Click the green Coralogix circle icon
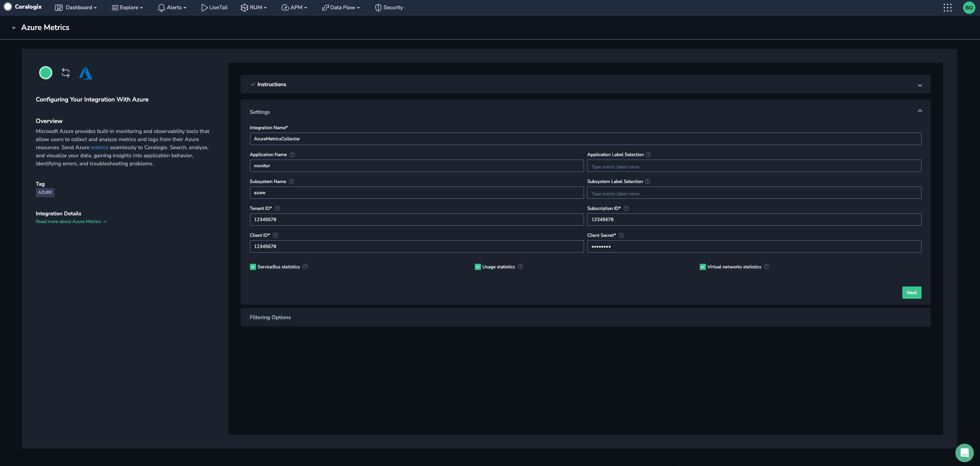This screenshot has width=980, height=466. click(46, 73)
